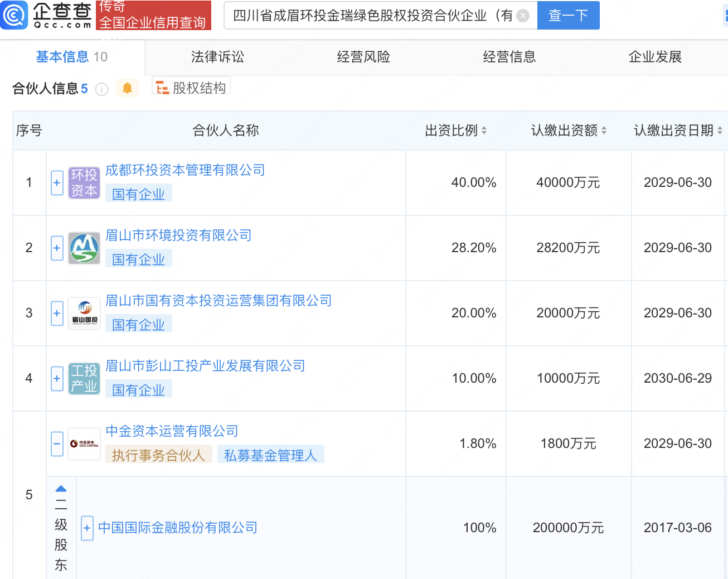
Task: Click the 环投资本 company logo
Action: click(84, 183)
